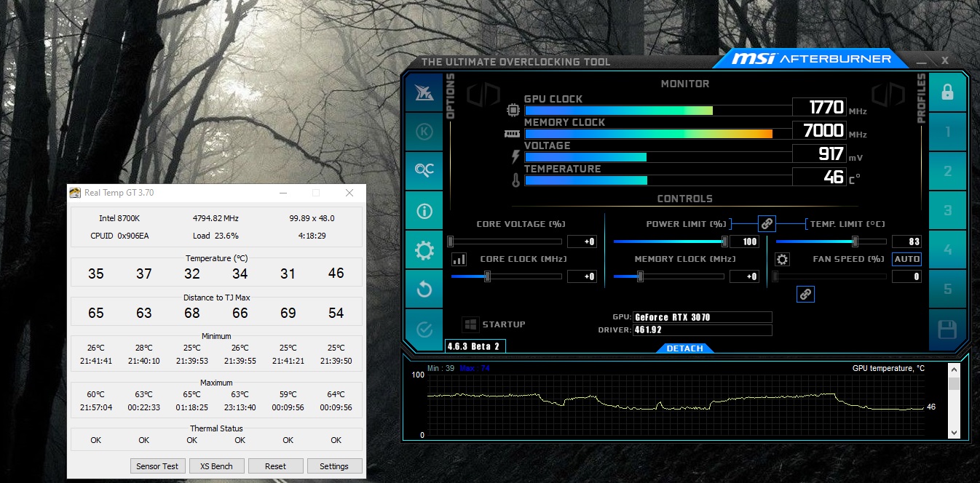Viewport: 980px width, 483px height.
Task: Click the DETACH monitor tab
Action: [x=685, y=348]
